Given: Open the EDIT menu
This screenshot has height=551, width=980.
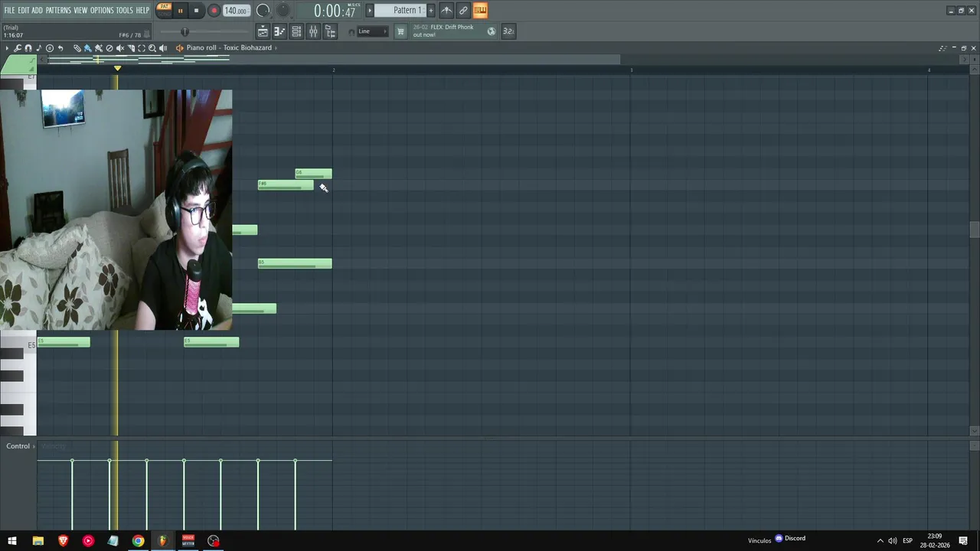Looking at the screenshot, I should pos(24,10).
